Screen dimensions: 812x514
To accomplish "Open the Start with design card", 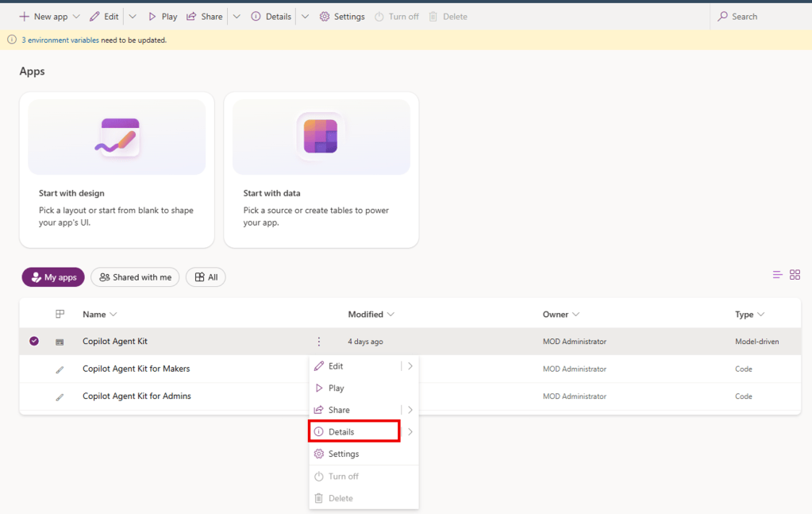I will (117, 170).
